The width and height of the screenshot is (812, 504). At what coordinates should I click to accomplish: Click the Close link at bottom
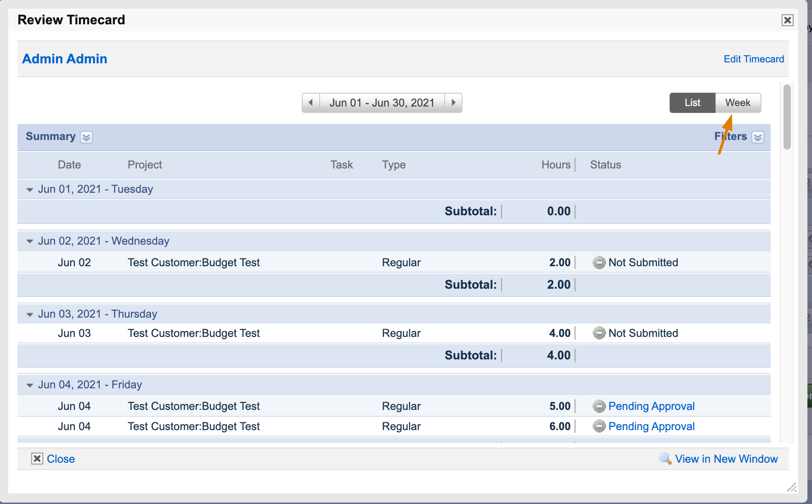(61, 459)
